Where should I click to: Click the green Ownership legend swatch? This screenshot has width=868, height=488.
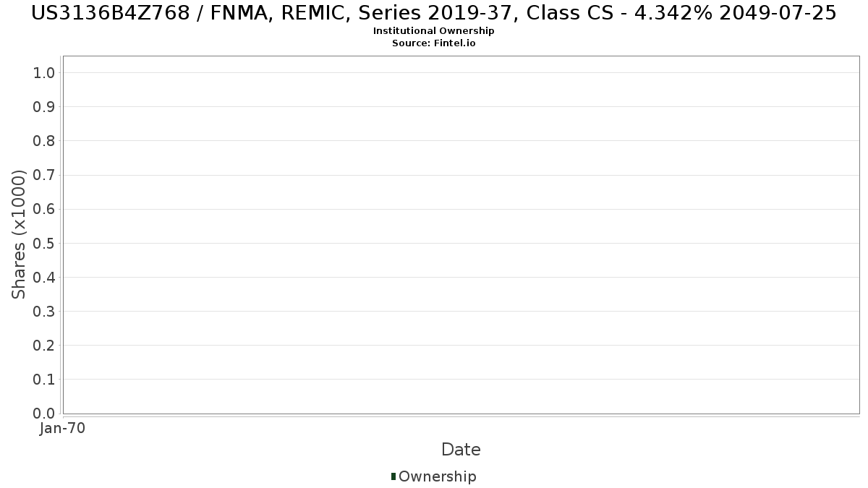[393, 476]
